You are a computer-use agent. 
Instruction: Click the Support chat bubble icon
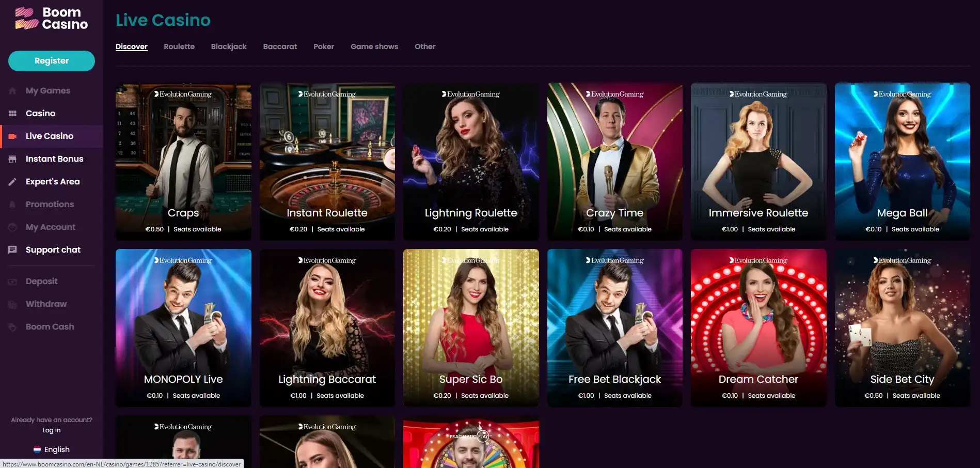[x=12, y=250]
